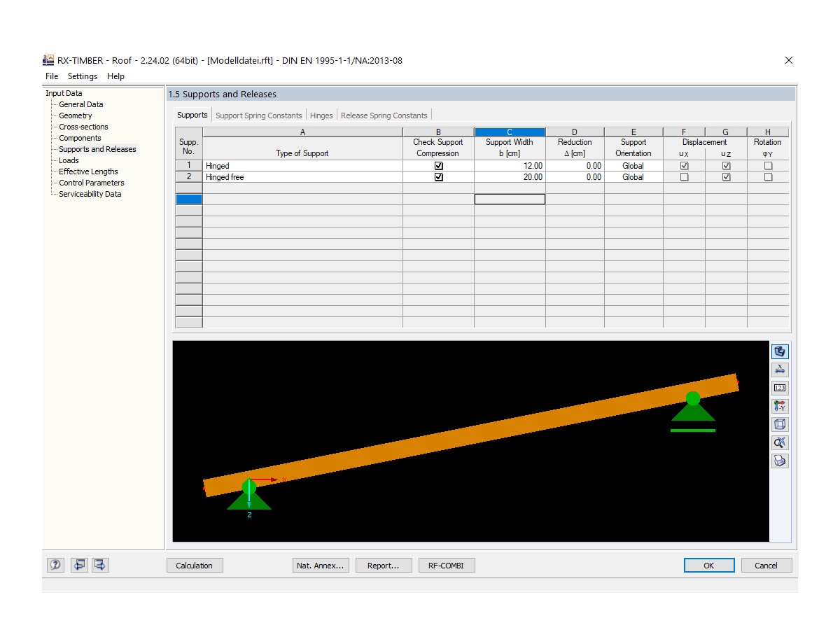The image size is (840, 630).
Task: Toggle Check Support Compression for Hinged free row
Action: tap(439, 177)
